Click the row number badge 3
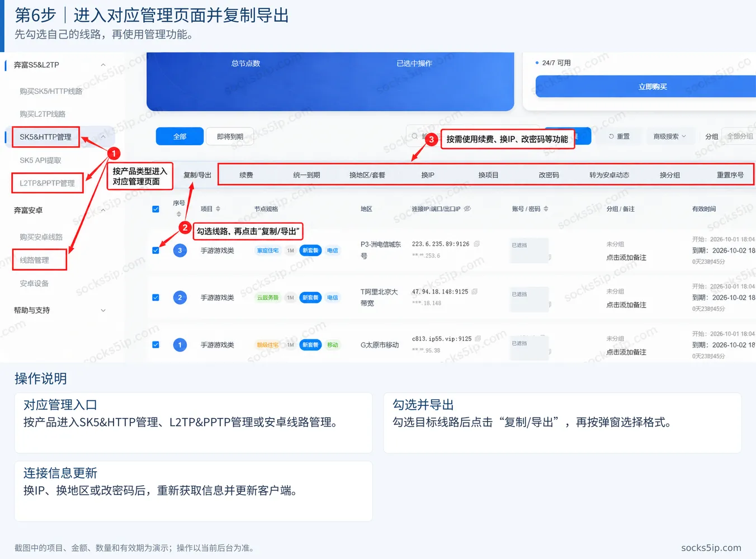 (x=180, y=250)
